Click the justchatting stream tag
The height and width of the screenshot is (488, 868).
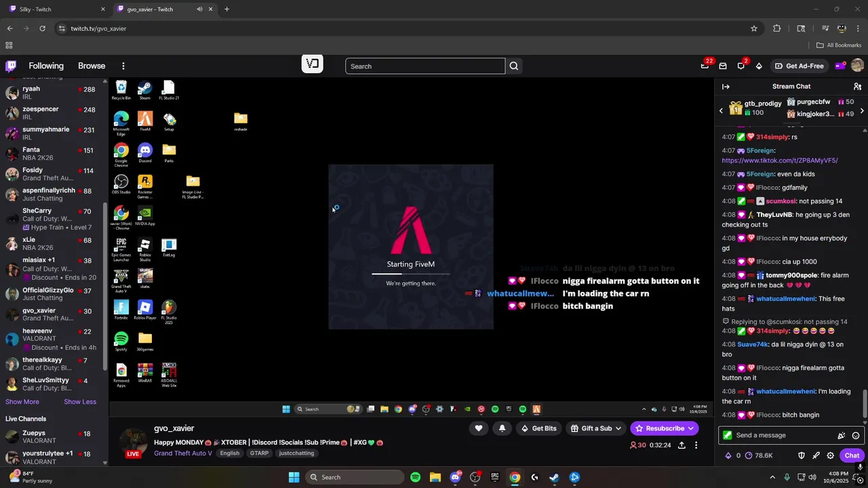[x=296, y=453]
